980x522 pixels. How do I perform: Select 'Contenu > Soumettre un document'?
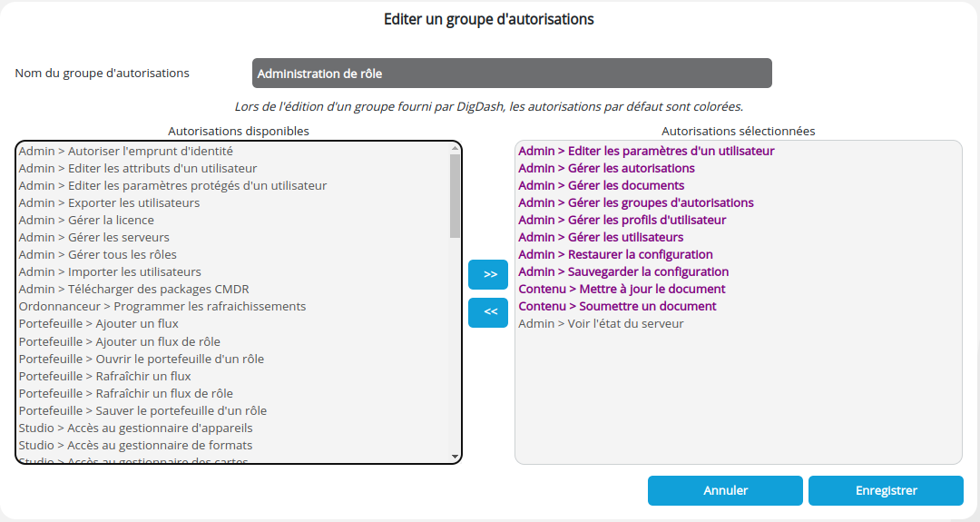[x=618, y=306]
